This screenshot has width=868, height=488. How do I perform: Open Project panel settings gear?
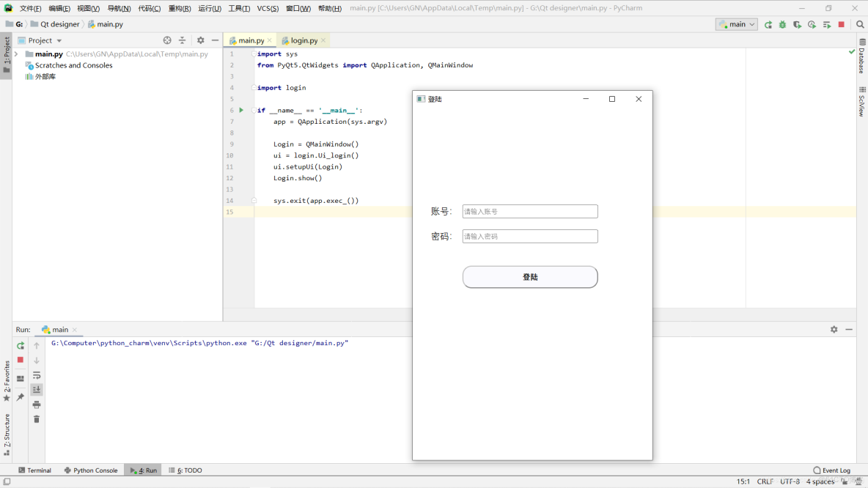[200, 40]
